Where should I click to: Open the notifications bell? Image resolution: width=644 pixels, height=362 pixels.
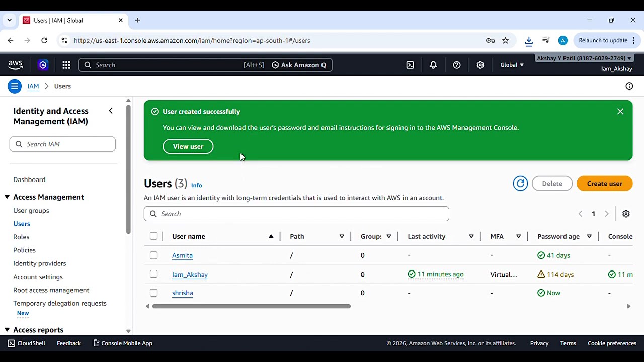(433, 65)
